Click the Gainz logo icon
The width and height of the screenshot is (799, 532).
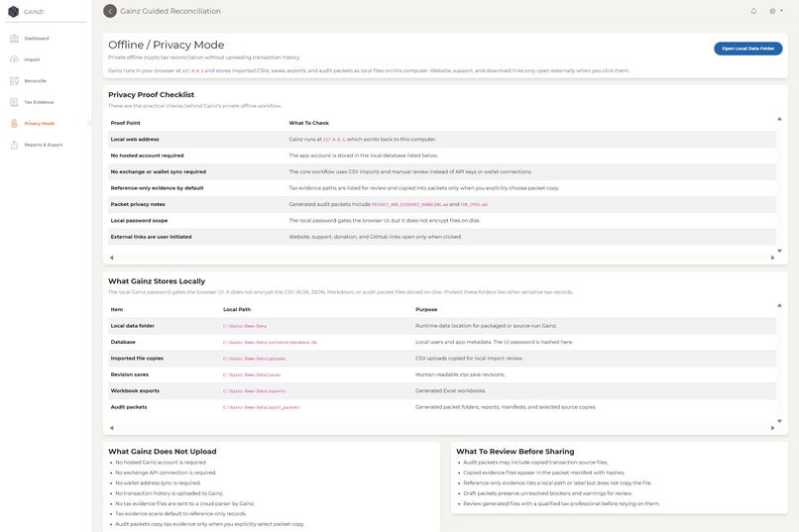13,11
